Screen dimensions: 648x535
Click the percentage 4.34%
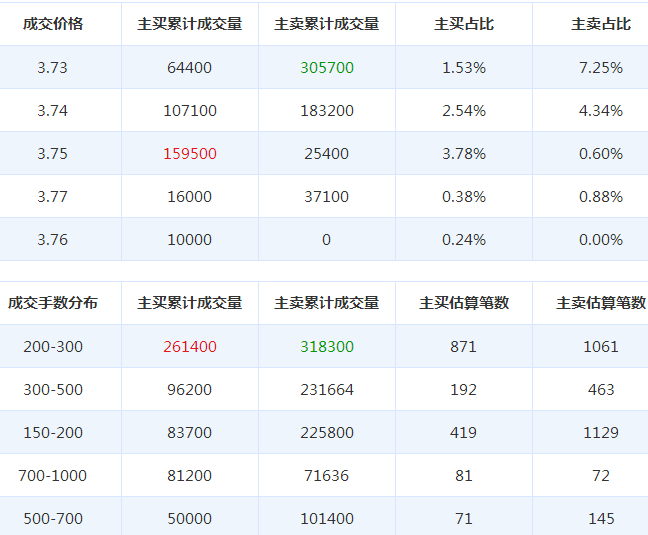tap(601, 110)
